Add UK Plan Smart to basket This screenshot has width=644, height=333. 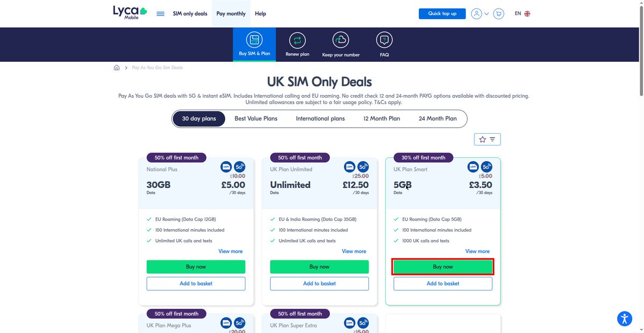[443, 284]
